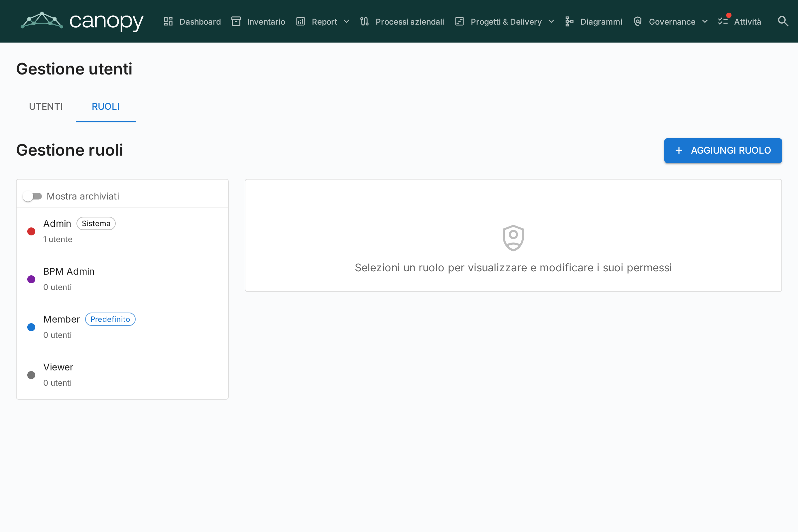
Task: Select the Admin role
Action: [x=122, y=231]
